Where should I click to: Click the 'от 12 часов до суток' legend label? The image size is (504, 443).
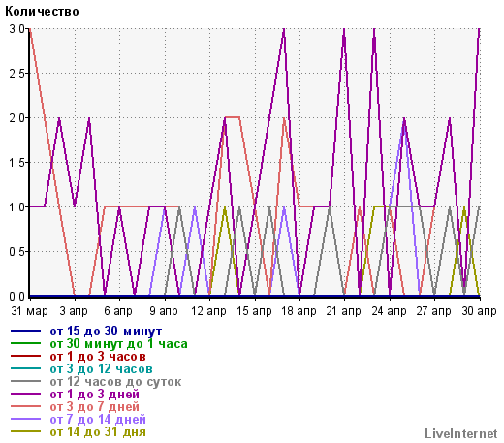click(115, 382)
